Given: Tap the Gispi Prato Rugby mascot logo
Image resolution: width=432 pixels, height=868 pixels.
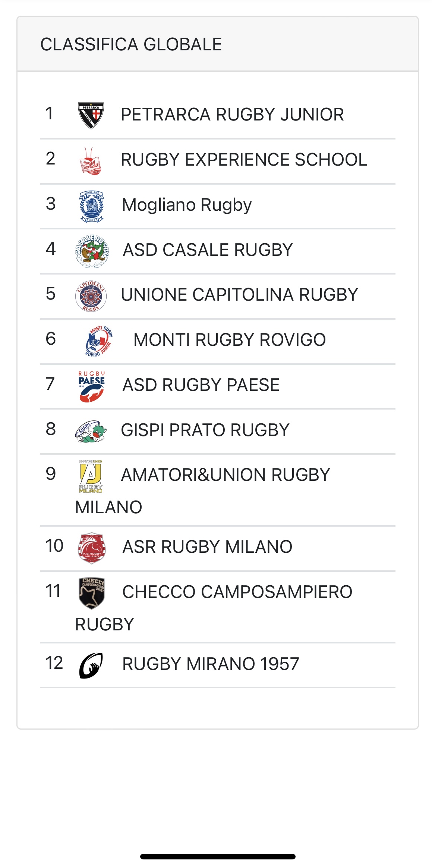Looking at the screenshot, I should [91, 432].
